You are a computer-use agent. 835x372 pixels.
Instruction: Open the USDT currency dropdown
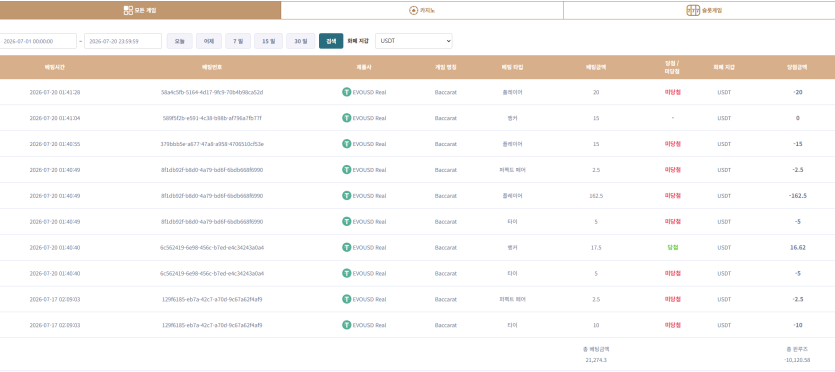[x=414, y=41]
